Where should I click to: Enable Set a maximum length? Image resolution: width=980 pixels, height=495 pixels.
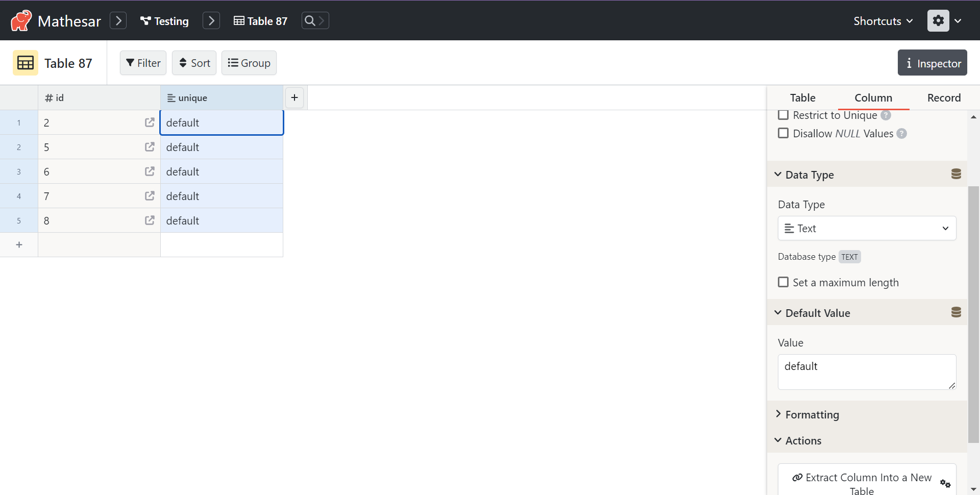(x=783, y=282)
